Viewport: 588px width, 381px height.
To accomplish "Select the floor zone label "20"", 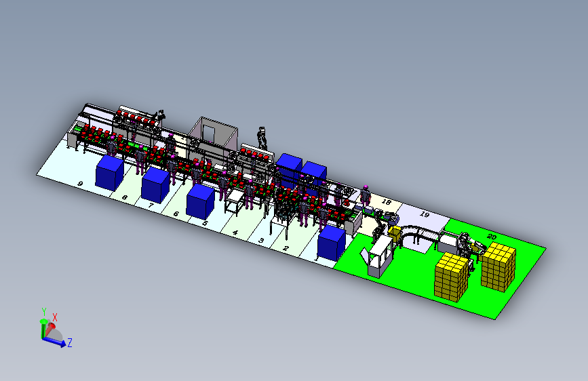I will pos(492,237).
